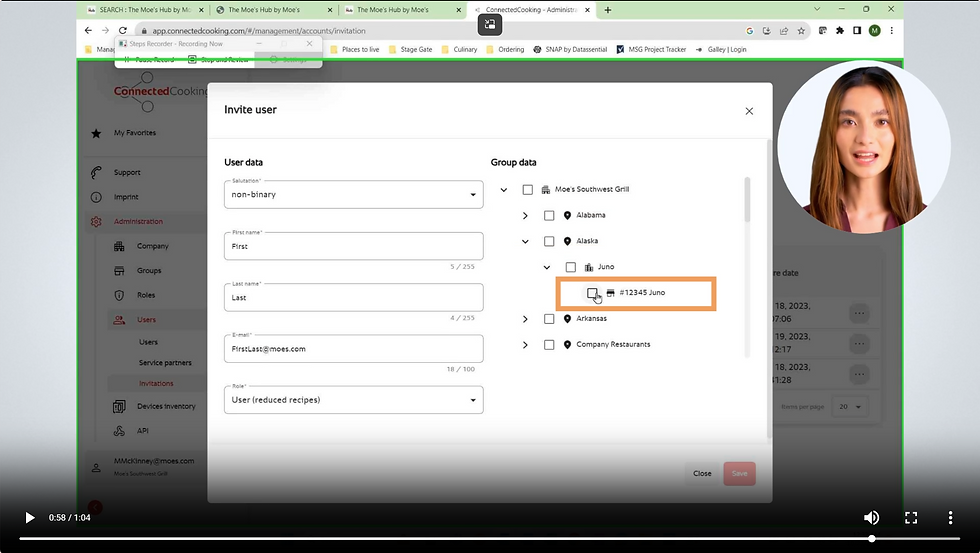
Task: Seek on the video progress bar
Action: (x=489, y=539)
